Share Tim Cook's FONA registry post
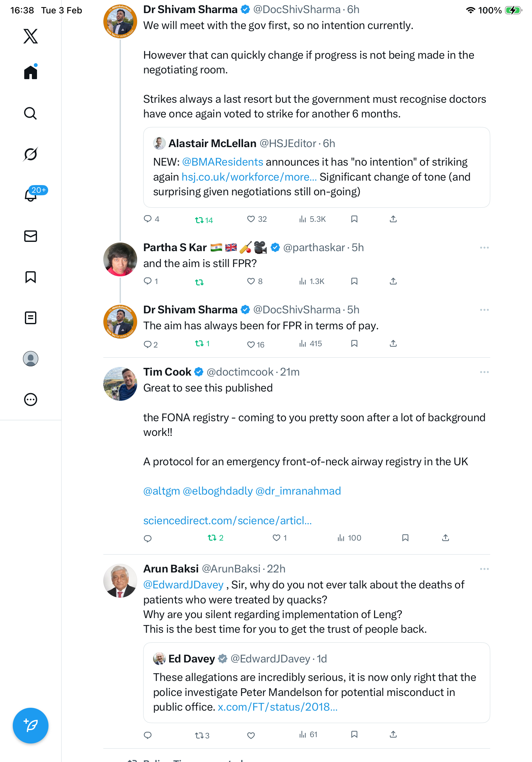The height and width of the screenshot is (762, 532). coord(446,538)
